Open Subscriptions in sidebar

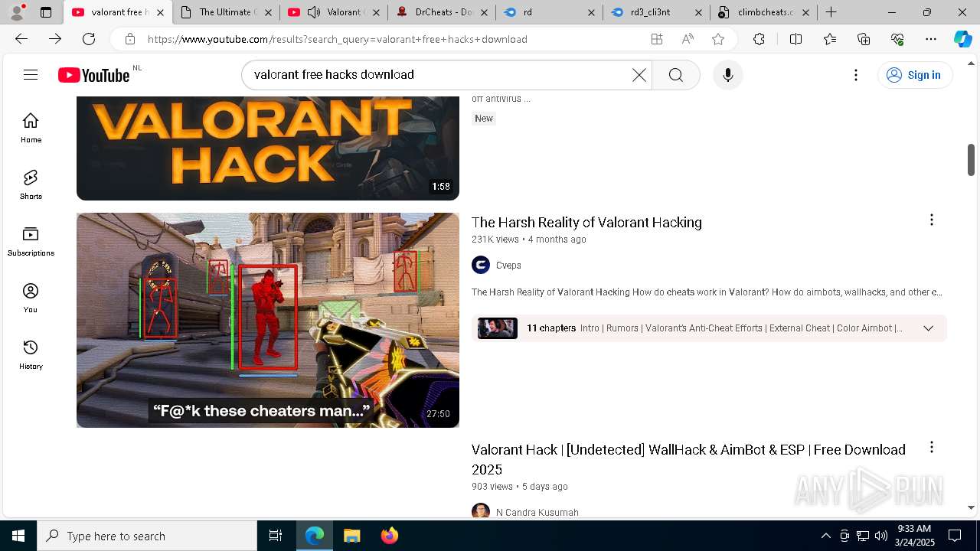tap(31, 241)
